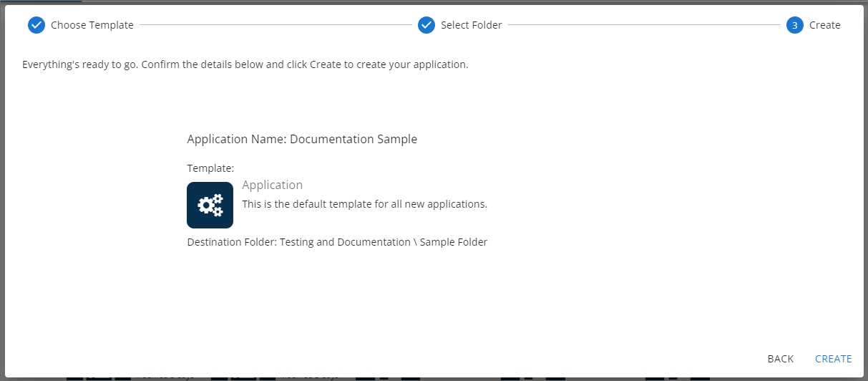Click the 'Everything's ready to go' instruction text
Screen dimensions: 868x381
click(245, 64)
